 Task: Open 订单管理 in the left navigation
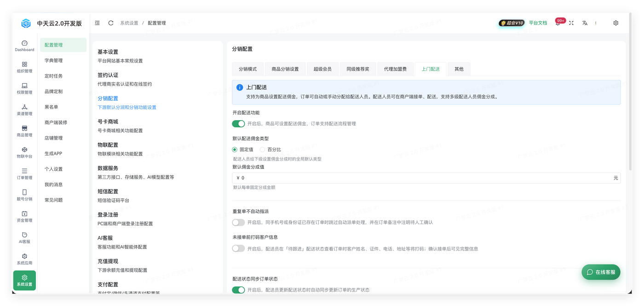pos(24,173)
